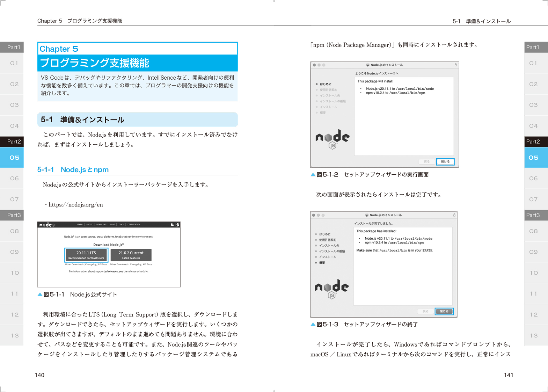
Task: Click the language translate icon on Node.js site
Action: click(177, 225)
